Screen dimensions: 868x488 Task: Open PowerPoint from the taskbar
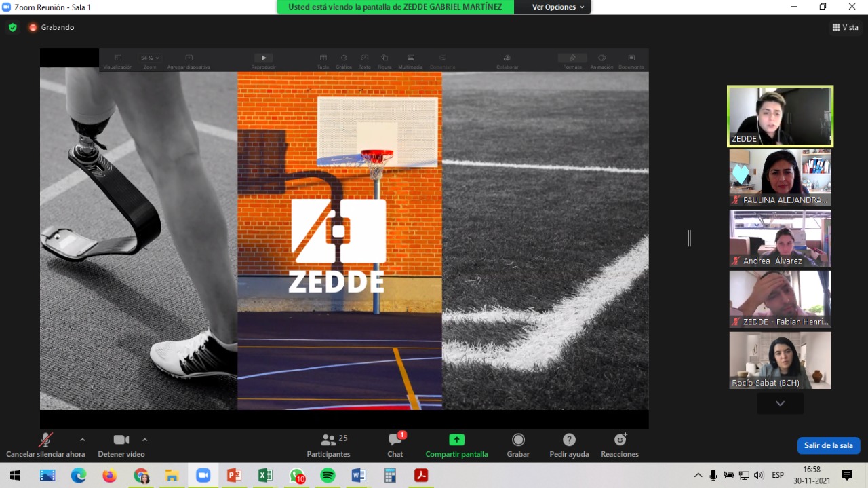pyautogui.click(x=234, y=475)
